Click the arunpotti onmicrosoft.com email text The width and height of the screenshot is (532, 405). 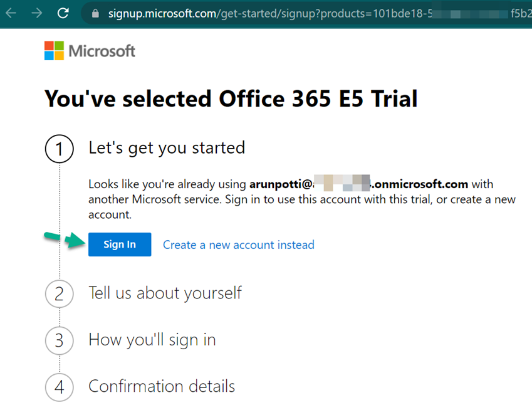[x=358, y=184]
